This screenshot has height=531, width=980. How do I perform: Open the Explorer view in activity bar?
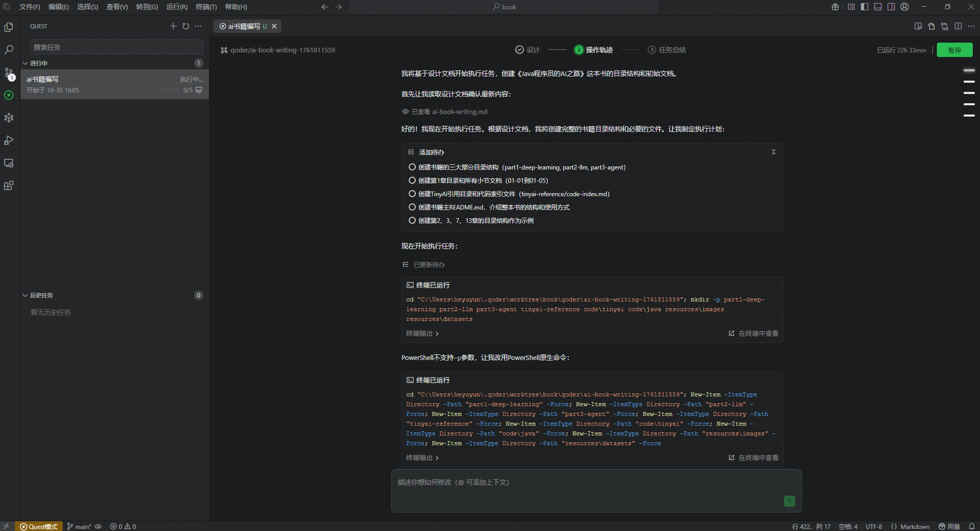9,27
